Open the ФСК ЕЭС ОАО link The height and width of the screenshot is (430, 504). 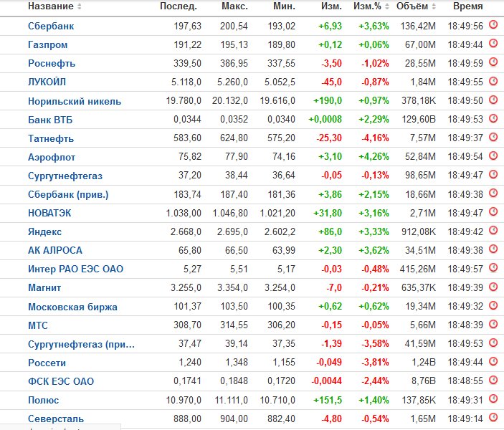[61, 381]
